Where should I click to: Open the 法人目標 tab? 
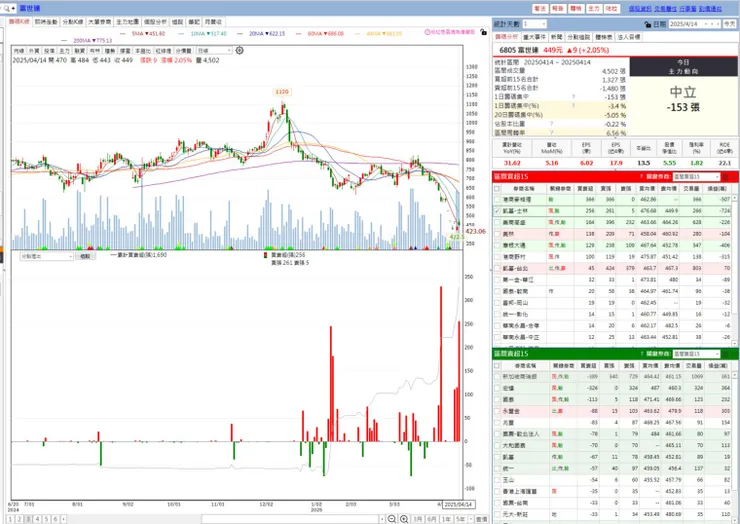click(629, 37)
